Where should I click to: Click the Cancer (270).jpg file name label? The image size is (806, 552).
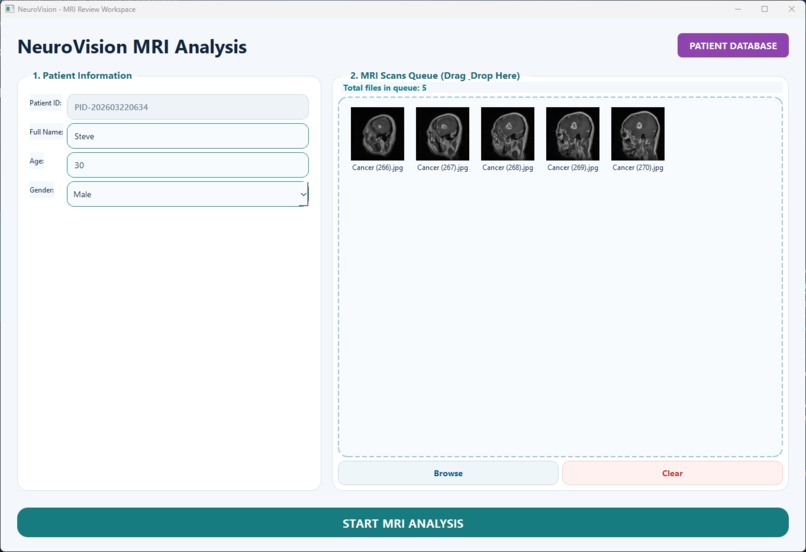click(x=638, y=168)
